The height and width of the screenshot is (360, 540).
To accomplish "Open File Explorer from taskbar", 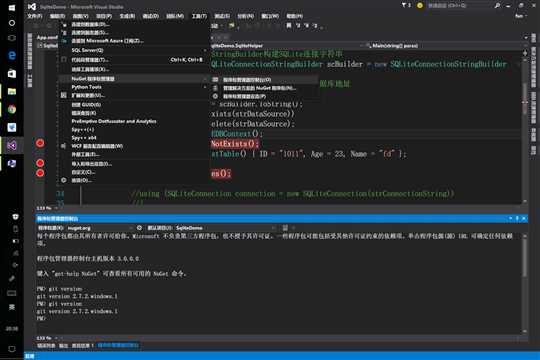I will coord(12,91).
